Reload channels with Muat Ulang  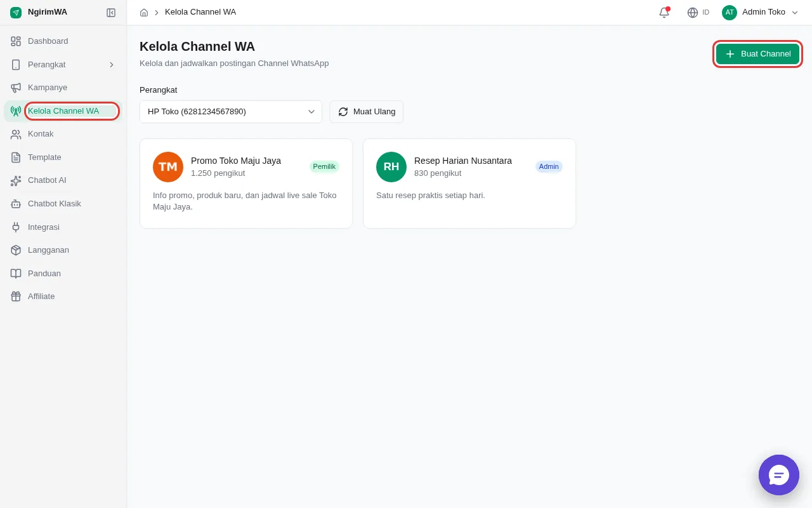tap(367, 112)
